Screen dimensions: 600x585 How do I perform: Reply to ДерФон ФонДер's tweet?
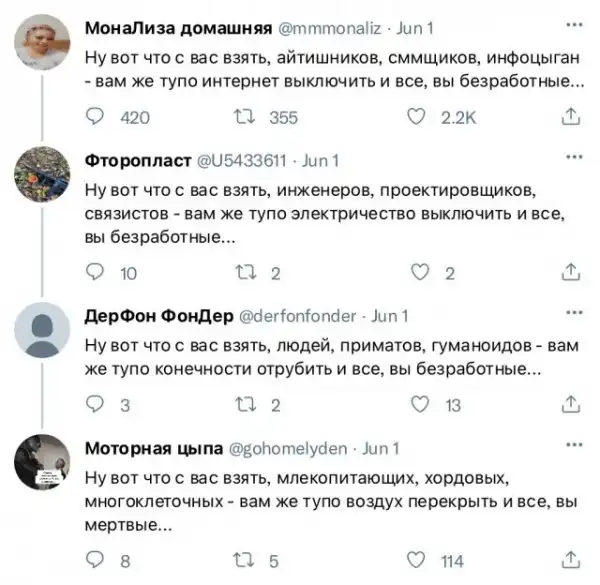(x=94, y=404)
